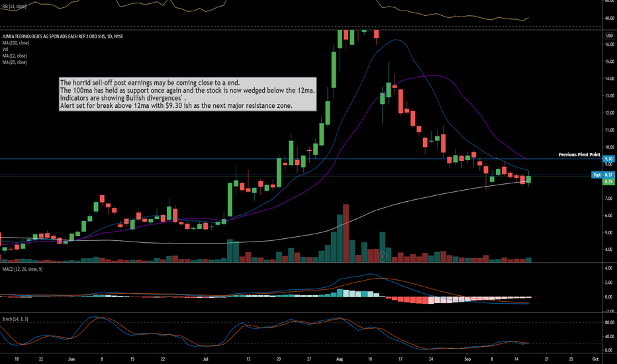This screenshot has width=617, height=364.
Task: Open the USD currency selector
Action: pyautogui.click(x=609, y=36)
